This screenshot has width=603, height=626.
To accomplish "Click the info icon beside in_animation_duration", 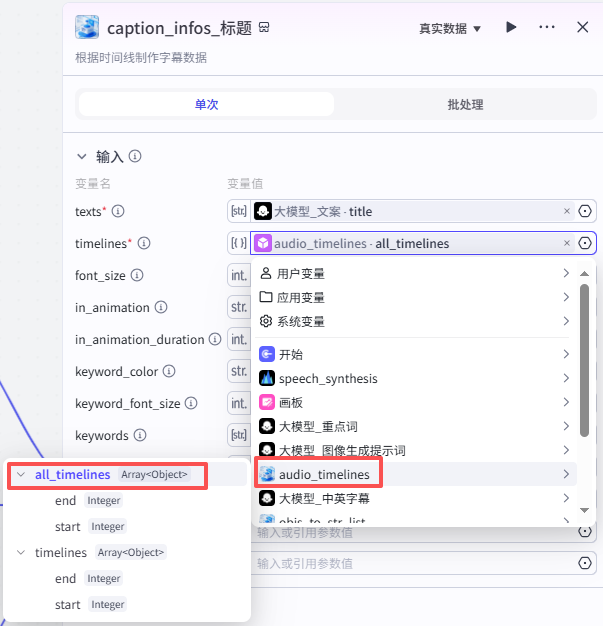I will [x=215, y=339].
